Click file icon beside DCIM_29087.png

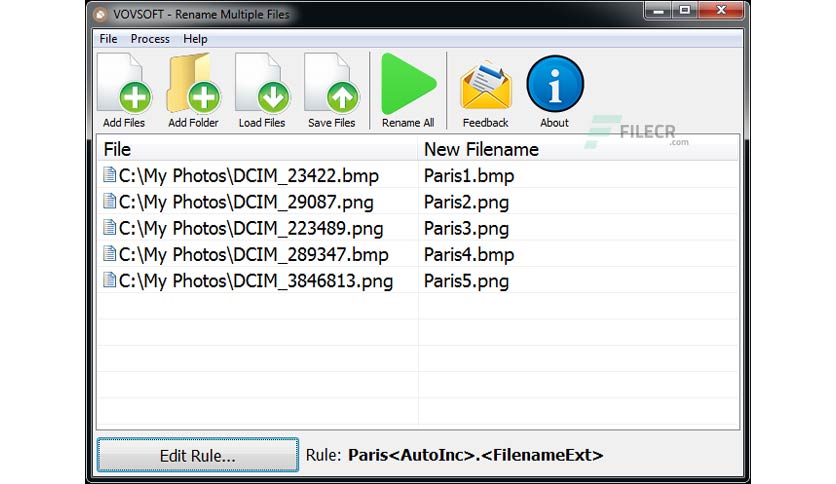(x=109, y=201)
